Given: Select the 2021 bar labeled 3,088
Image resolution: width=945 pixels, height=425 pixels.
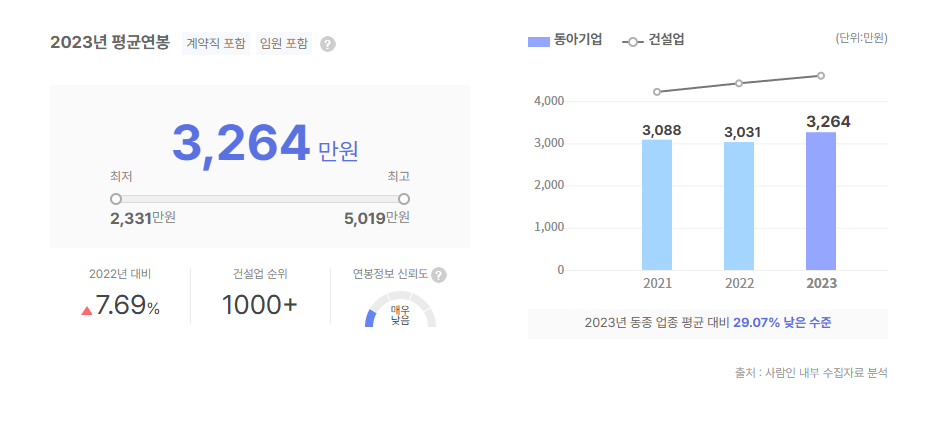Looking at the screenshot, I should click(657, 205).
